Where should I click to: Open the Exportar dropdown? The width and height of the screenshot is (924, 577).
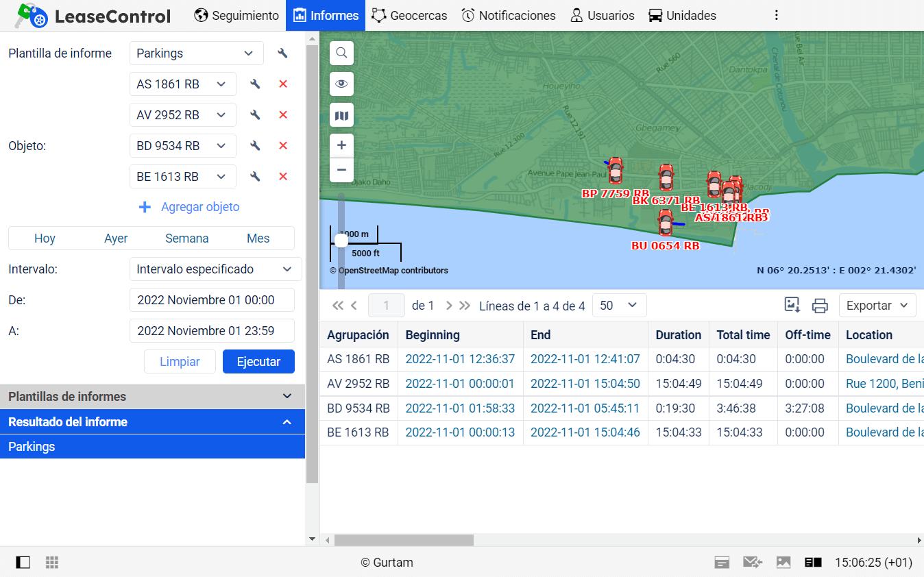click(x=877, y=306)
